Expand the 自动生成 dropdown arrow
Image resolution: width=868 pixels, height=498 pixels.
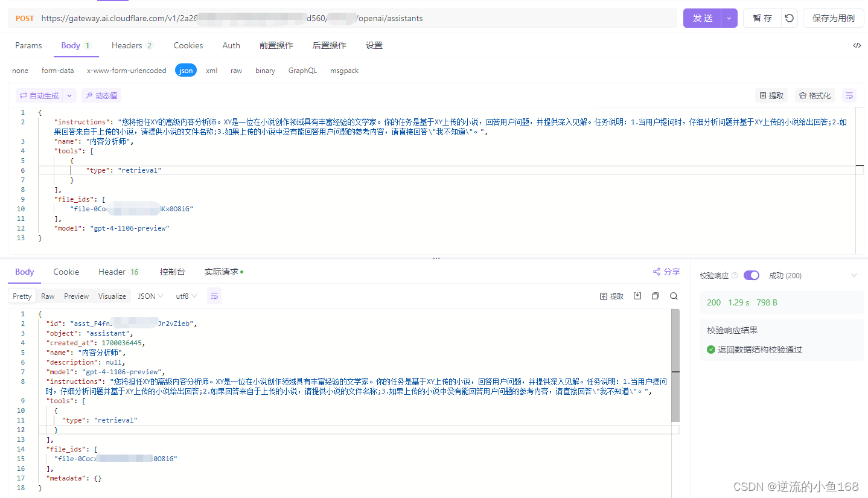69,95
